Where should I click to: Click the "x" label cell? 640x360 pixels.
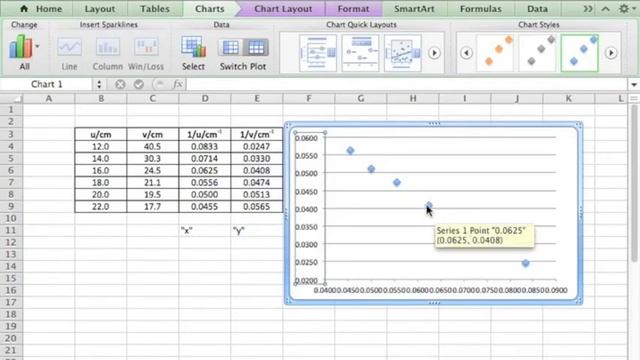pyautogui.click(x=204, y=231)
